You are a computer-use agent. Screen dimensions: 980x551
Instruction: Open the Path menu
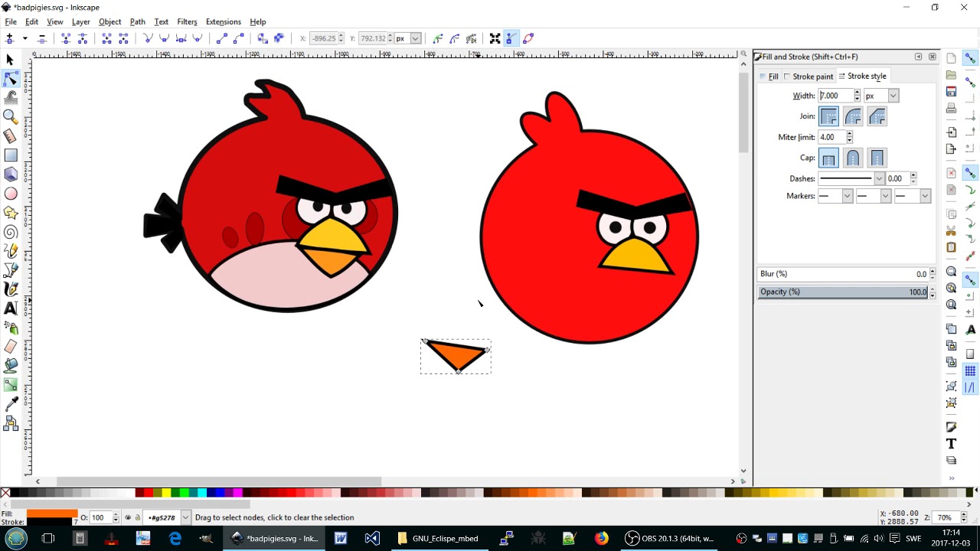[x=137, y=21]
